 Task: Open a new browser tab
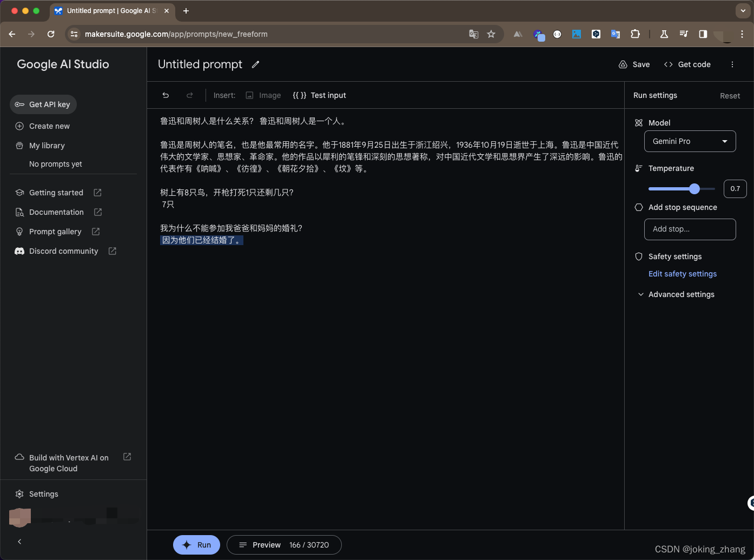186,11
